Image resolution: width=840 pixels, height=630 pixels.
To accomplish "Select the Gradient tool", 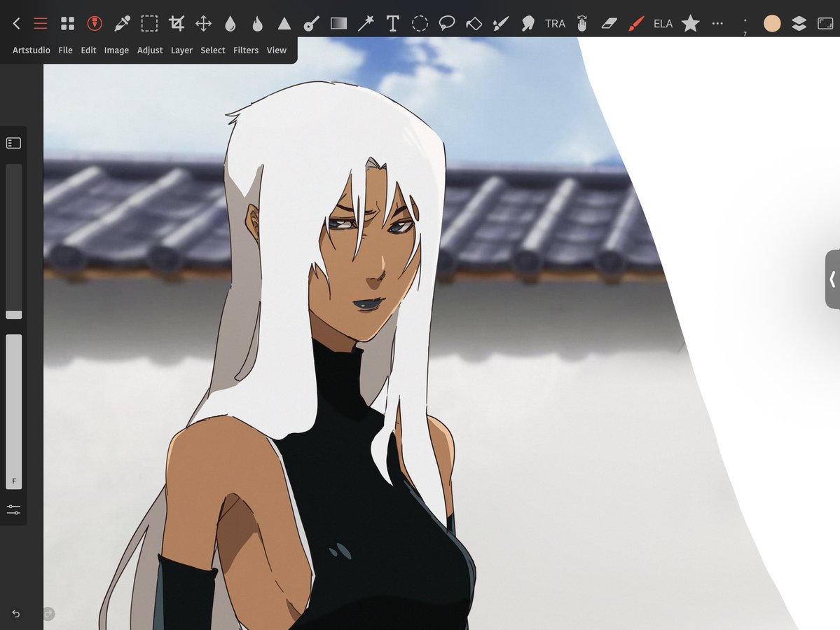I will click(338, 24).
